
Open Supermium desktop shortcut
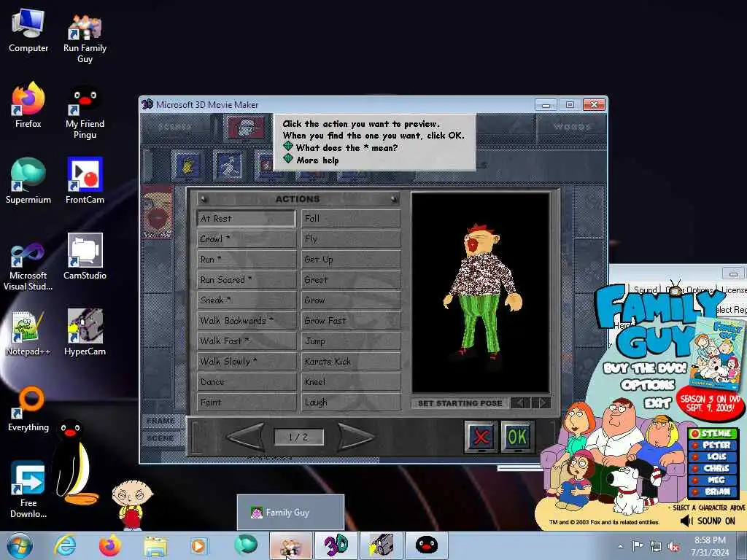coord(28,181)
